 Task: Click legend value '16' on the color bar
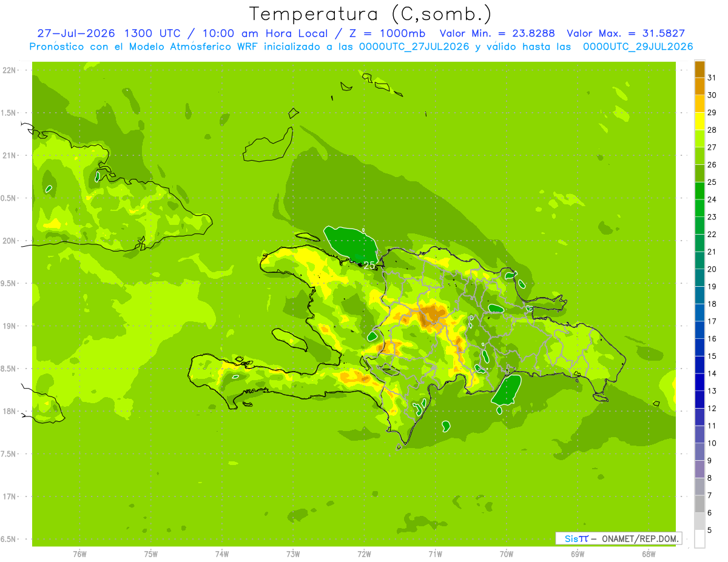712,340
